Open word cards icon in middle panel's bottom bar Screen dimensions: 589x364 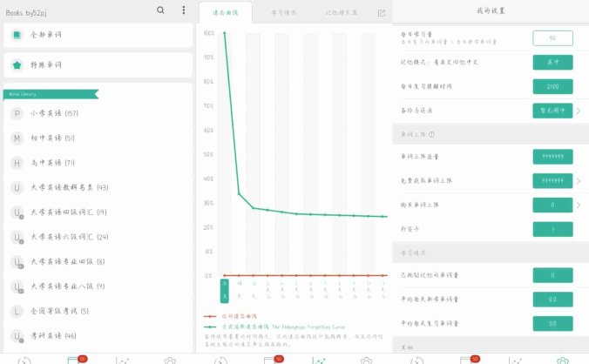pyautogui.click(x=271, y=361)
